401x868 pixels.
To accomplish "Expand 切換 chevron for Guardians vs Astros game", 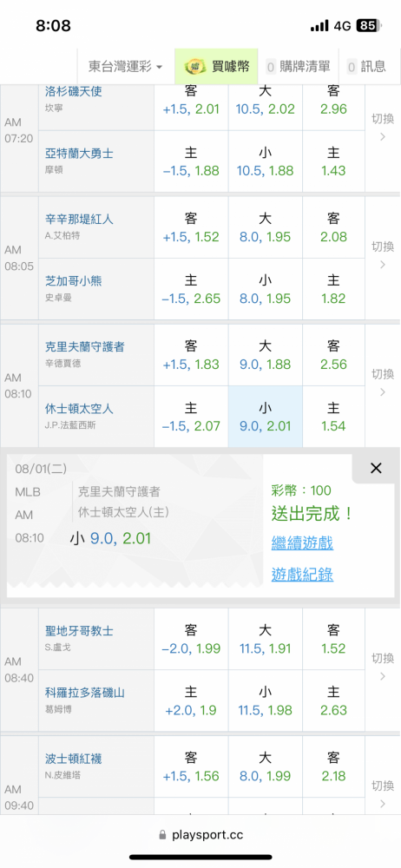I will [383, 383].
